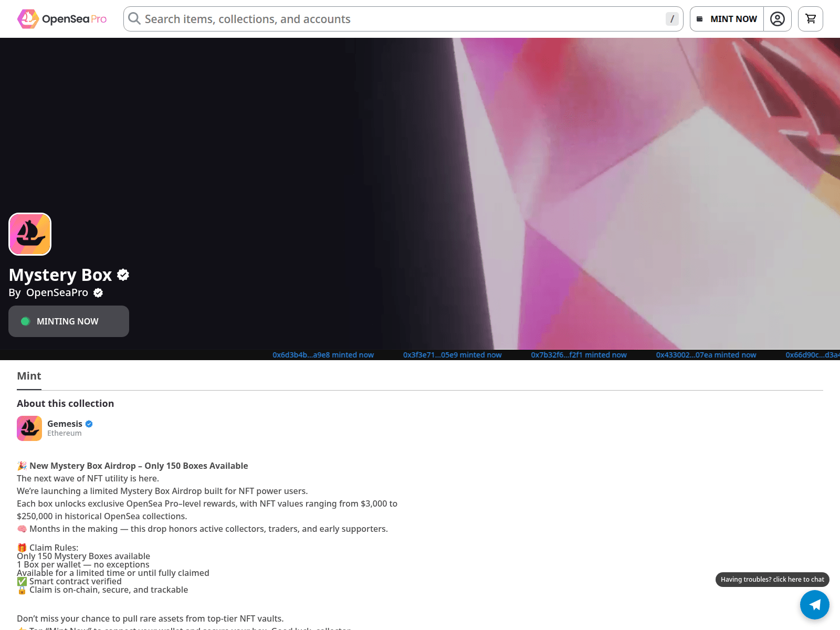Open the Telegram chat bubble
The height and width of the screenshot is (630, 840).
click(x=814, y=605)
